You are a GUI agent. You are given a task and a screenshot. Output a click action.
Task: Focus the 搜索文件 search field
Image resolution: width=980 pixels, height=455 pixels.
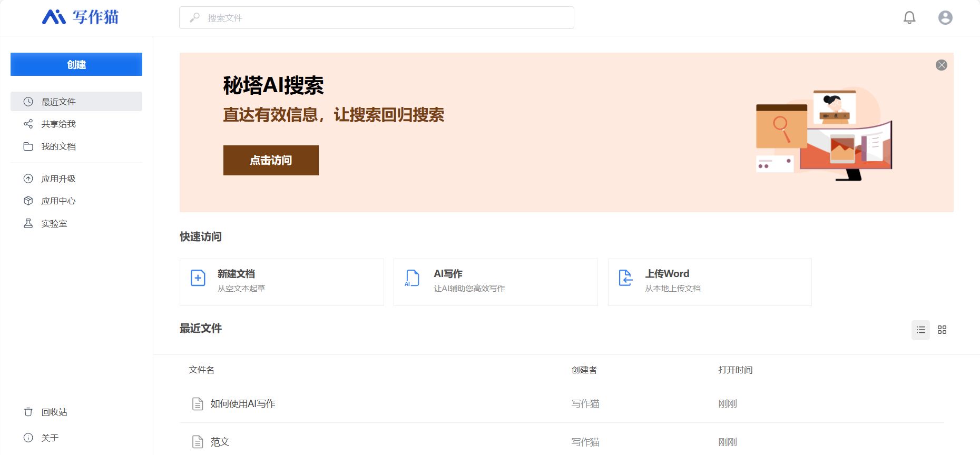[376, 17]
